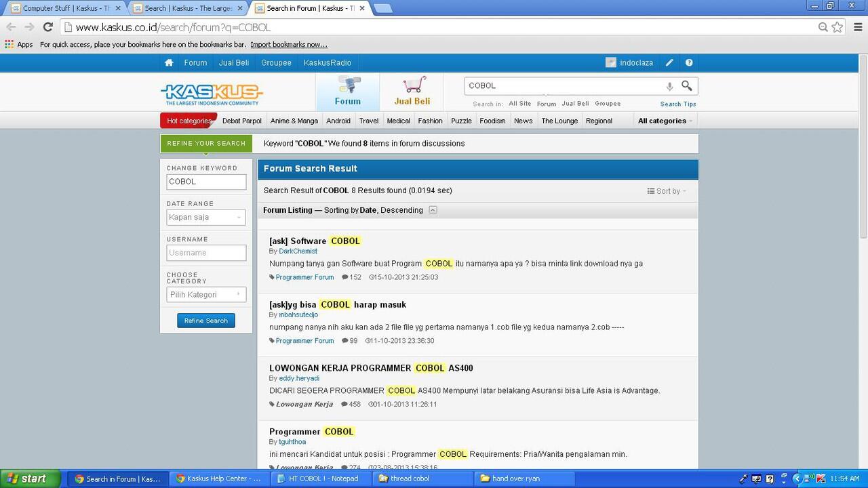868x488 pixels.
Task: Click the Apps grid icon in bookmarks bar
Action: 9,44
